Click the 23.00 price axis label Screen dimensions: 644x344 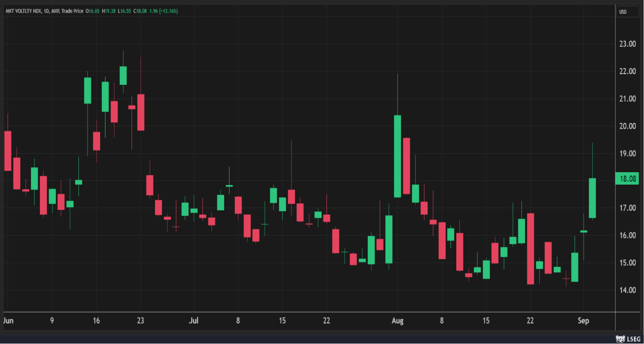point(627,44)
